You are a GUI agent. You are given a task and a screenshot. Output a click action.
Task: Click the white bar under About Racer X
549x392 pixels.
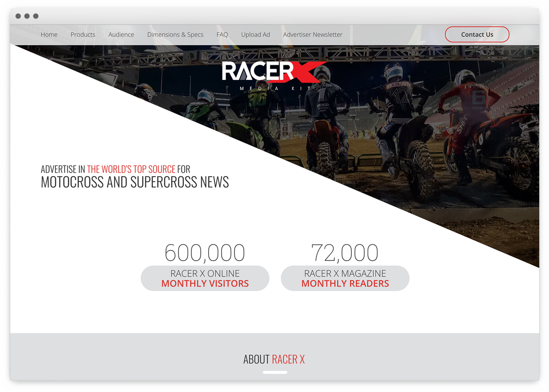pos(275,372)
